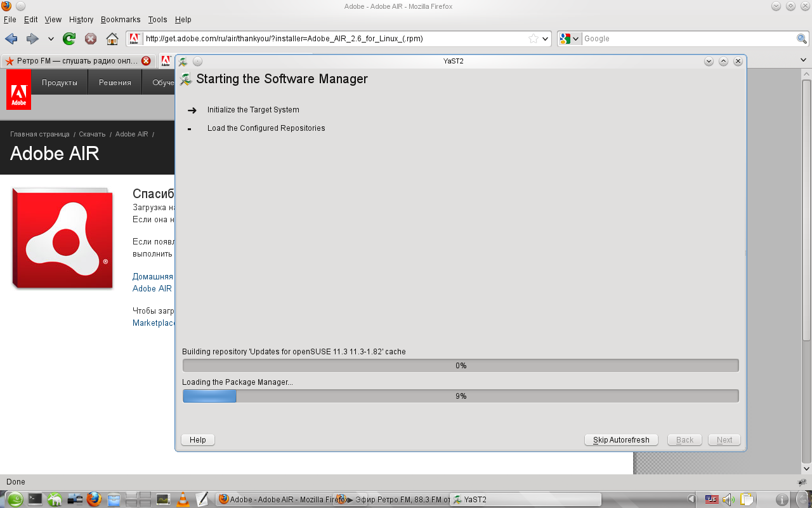Image resolution: width=812 pixels, height=508 pixels.
Task: Open the View menu
Action: click(53, 20)
